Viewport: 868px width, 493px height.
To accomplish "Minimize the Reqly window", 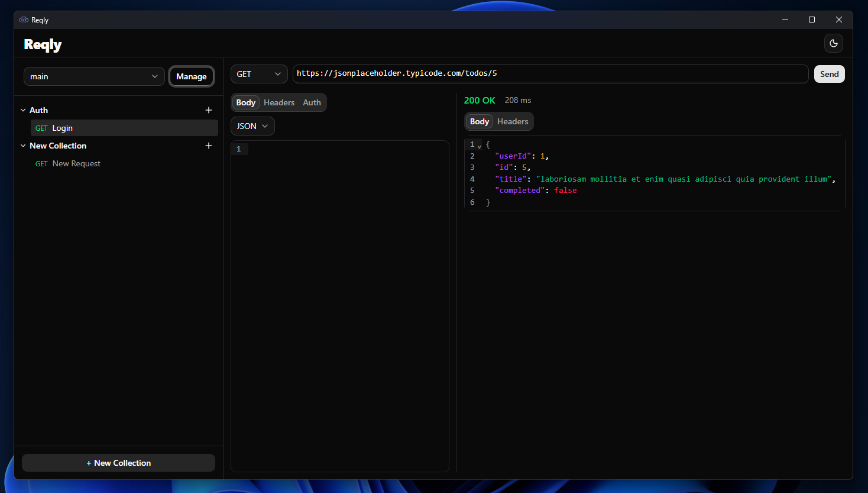I will pos(785,20).
